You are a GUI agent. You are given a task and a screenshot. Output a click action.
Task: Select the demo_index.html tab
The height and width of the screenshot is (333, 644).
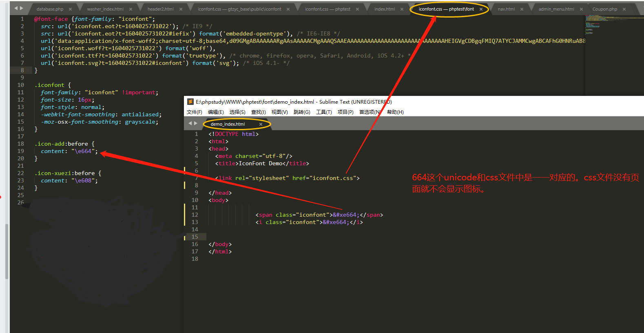(228, 124)
